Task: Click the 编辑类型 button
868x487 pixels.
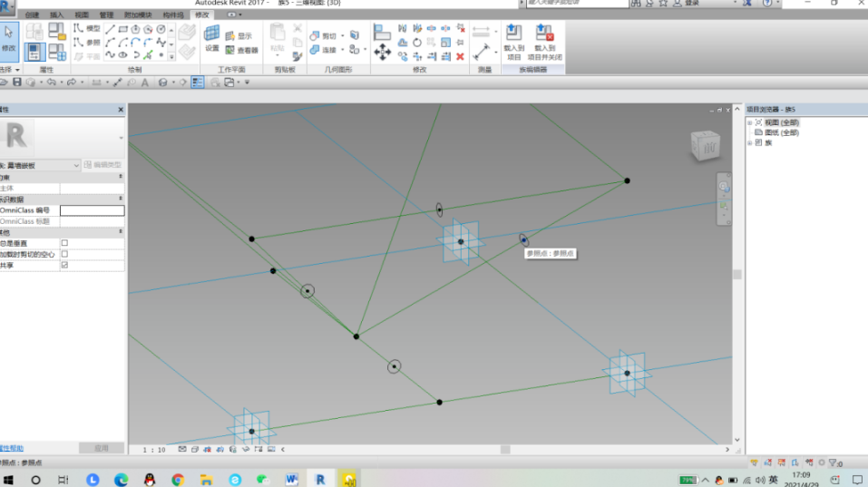Action: coord(103,165)
